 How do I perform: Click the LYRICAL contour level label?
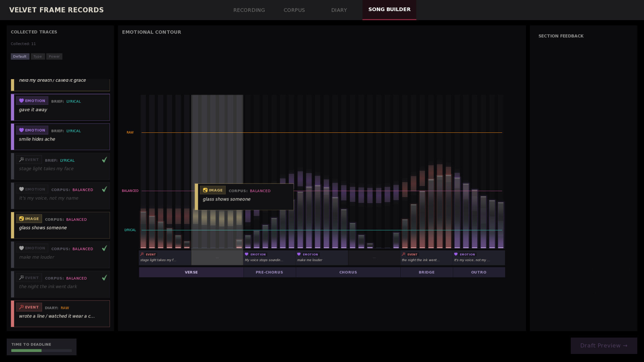(130, 230)
